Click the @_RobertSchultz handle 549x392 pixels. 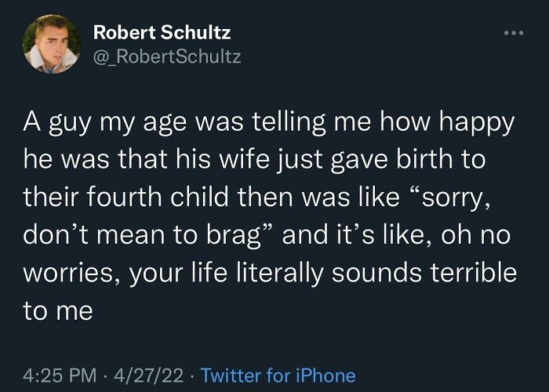click(x=167, y=56)
